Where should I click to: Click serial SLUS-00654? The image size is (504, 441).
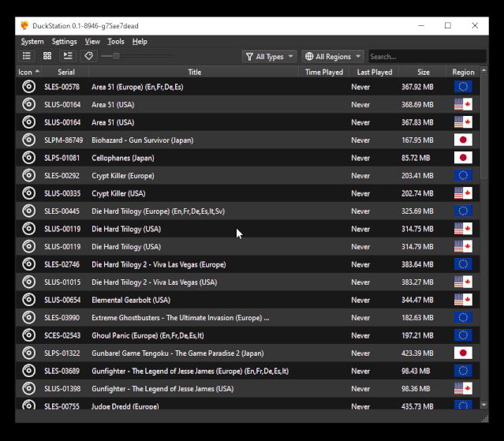click(62, 301)
